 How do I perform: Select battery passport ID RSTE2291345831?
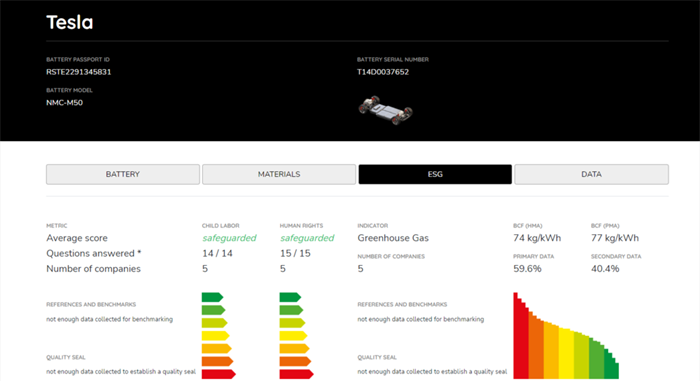79,72
